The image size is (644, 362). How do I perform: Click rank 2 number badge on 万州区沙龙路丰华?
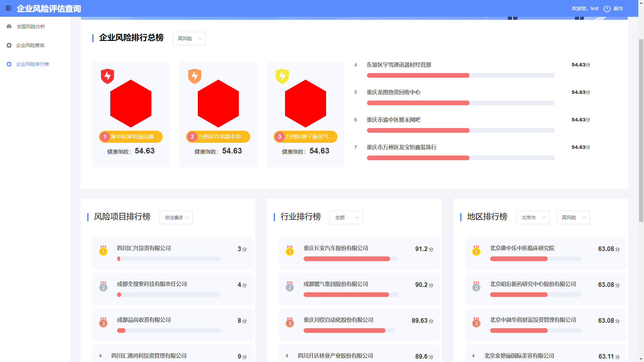coord(192,137)
